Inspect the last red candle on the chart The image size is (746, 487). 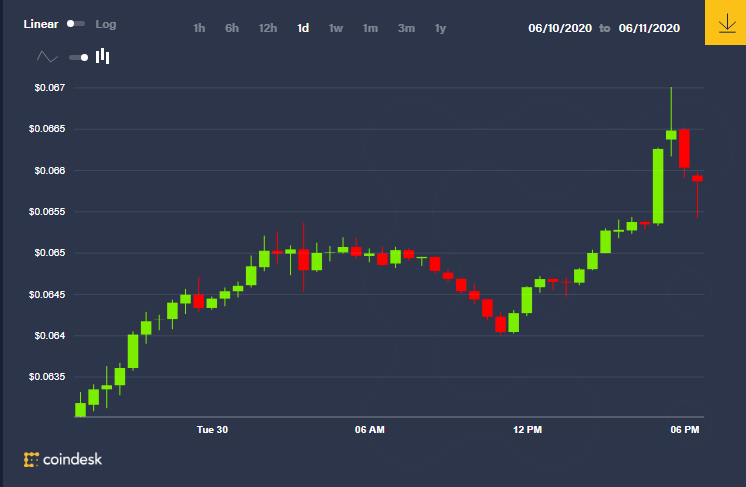pyautogui.click(x=697, y=178)
